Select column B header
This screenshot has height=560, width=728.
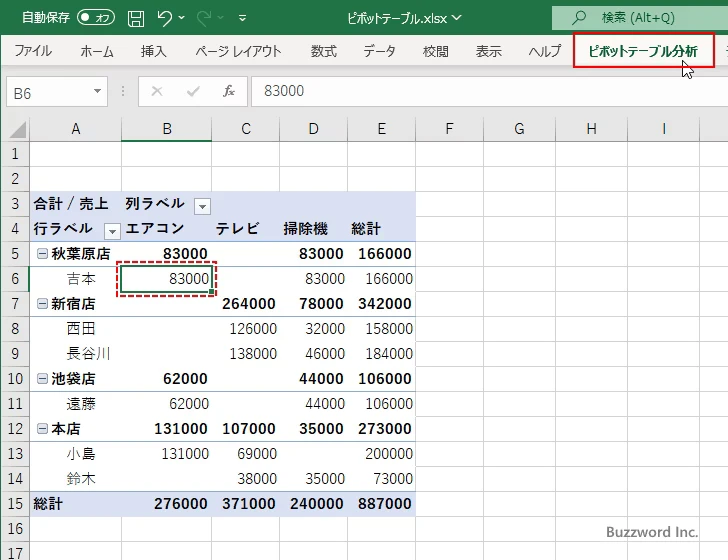click(x=167, y=129)
